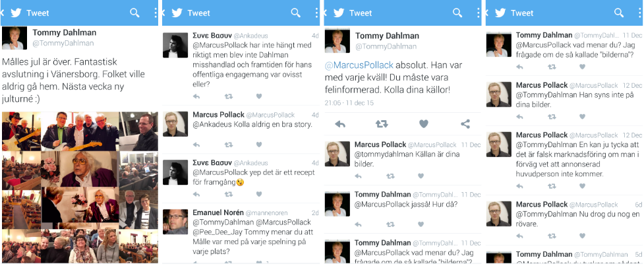Like the 'Källan är dina bilder' tweet
This screenshot has width=644, height=266.
[x=421, y=176]
